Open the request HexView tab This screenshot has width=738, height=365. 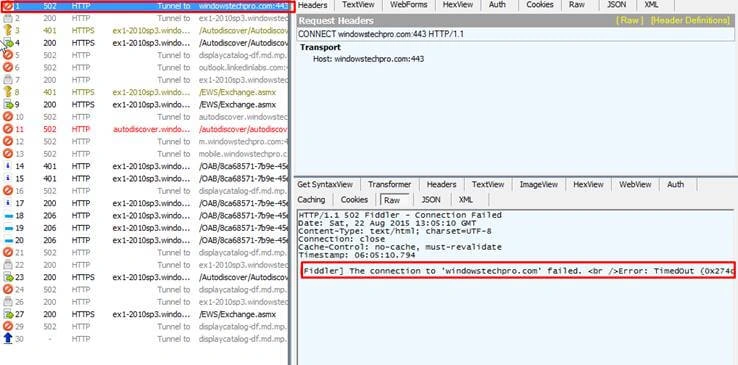coord(457,5)
